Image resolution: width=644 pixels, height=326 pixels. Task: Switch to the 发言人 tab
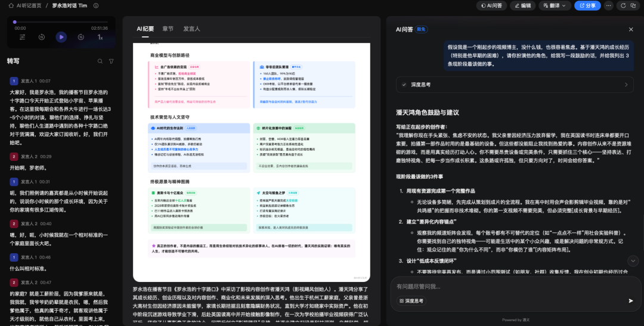point(191,29)
